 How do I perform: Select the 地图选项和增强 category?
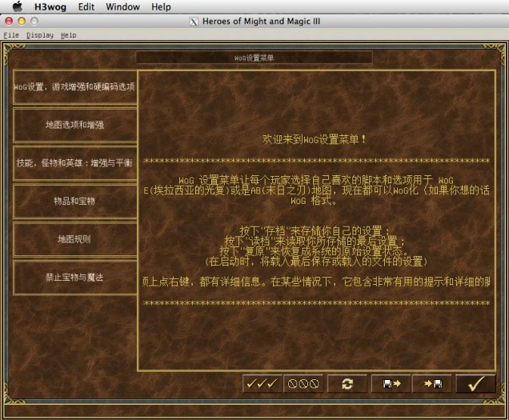point(74,125)
